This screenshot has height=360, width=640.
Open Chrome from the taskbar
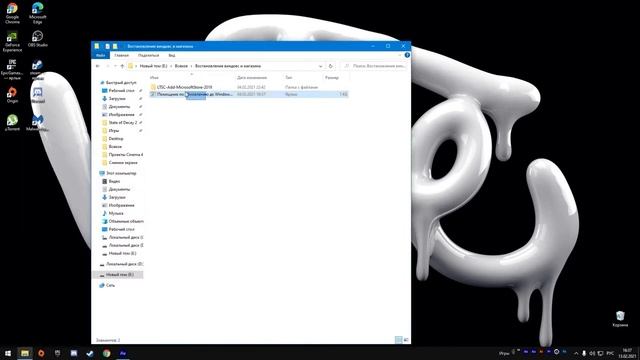point(107,353)
